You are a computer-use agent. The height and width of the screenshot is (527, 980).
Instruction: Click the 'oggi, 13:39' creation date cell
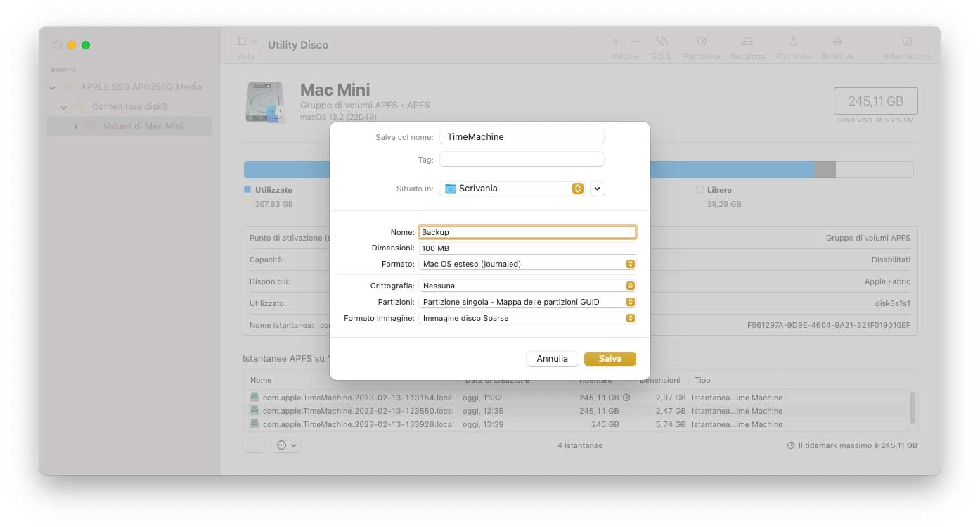[x=482, y=424]
